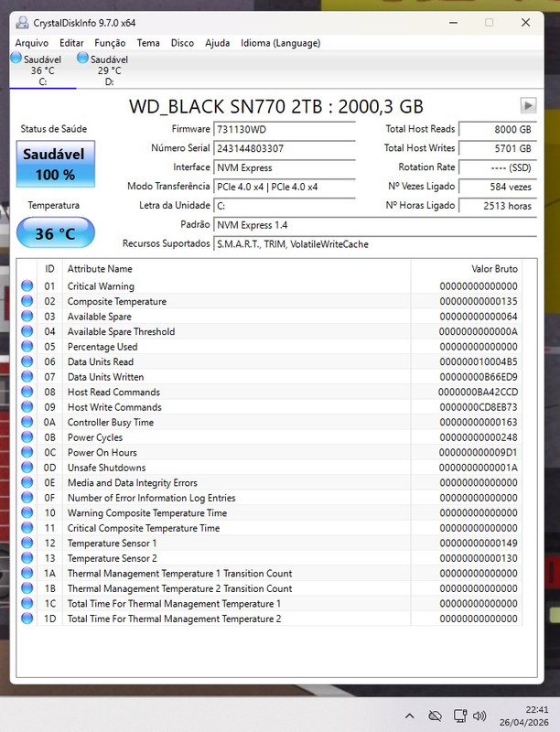Click the status icon for Temperature Sensor 1

point(27,543)
